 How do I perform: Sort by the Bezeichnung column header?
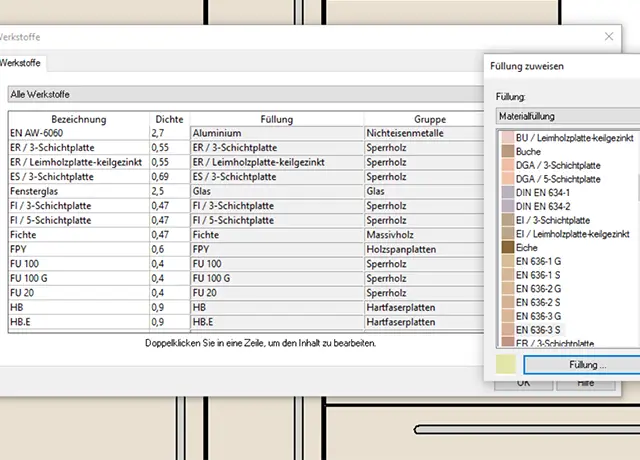pos(77,119)
